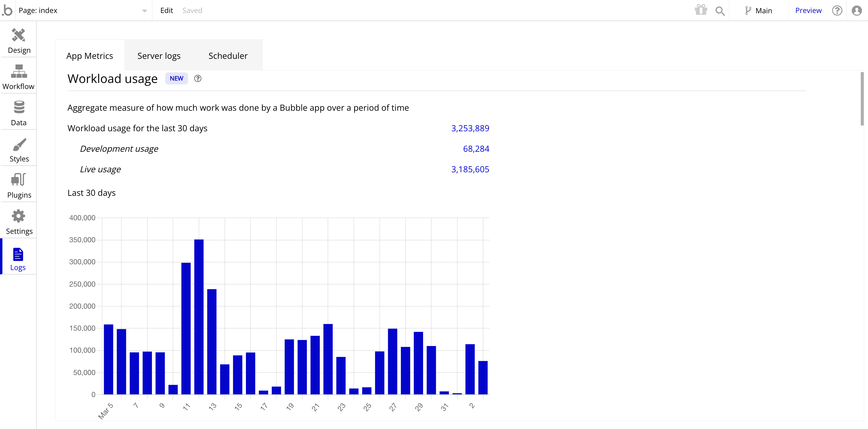
Task: Click the workload usage help icon
Action: click(x=198, y=78)
